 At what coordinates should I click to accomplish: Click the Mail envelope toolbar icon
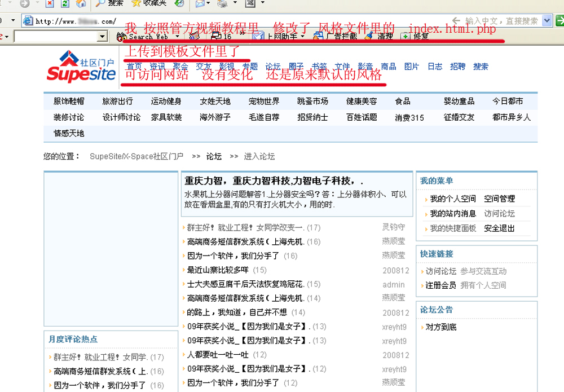(x=200, y=3)
